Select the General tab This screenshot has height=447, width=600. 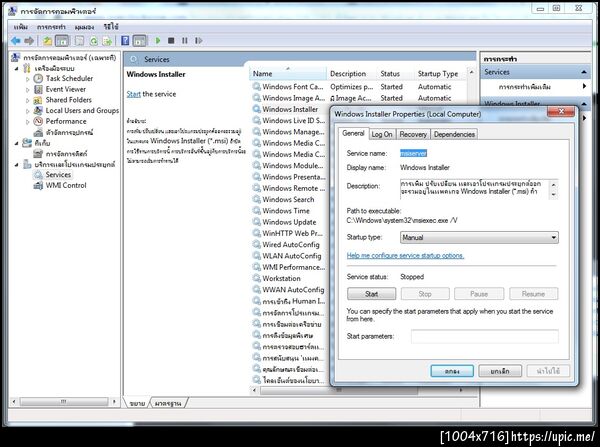tap(353, 133)
